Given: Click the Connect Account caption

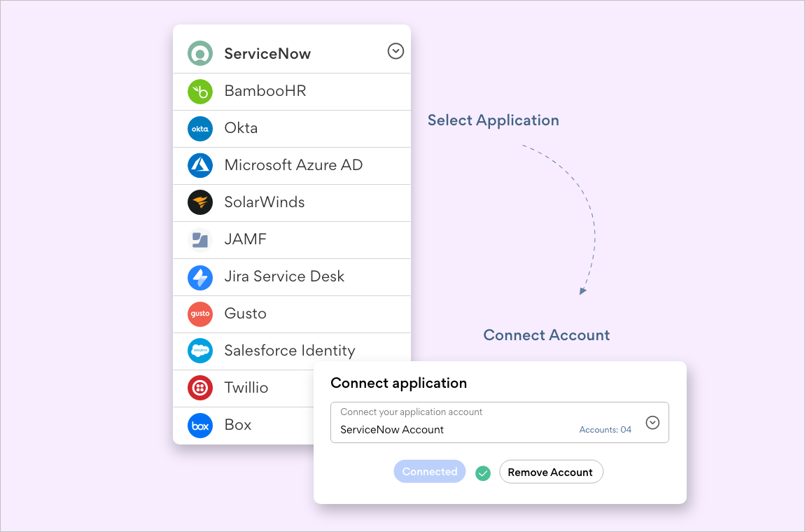Looking at the screenshot, I should pos(547,335).
